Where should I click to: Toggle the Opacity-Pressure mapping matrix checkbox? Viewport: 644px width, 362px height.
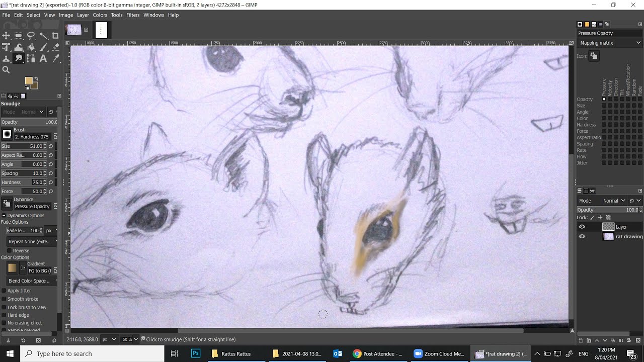[x=604, y=99]
